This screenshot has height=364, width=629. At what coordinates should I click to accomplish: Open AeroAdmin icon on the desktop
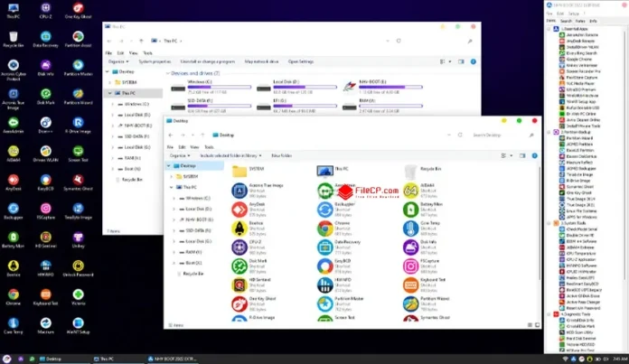[x=14, y=126]
